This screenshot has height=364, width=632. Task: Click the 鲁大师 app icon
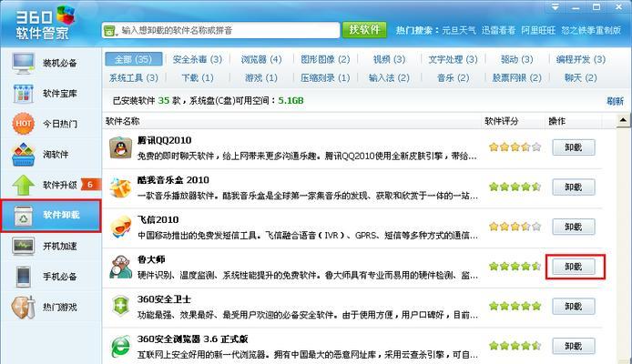[120, 267]
